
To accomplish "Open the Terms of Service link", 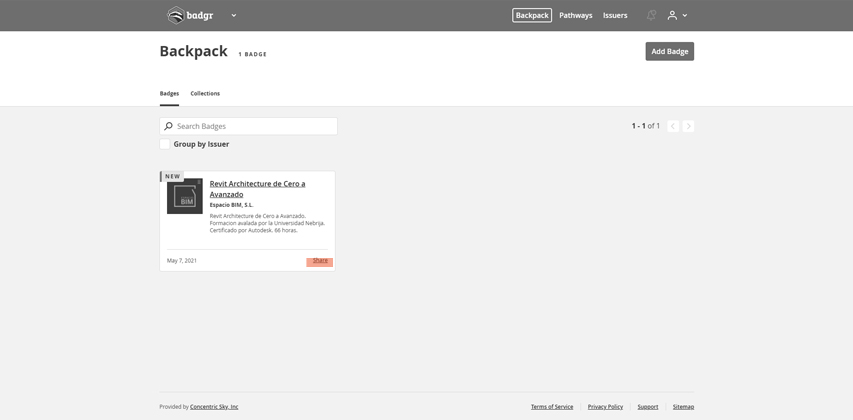I will (552, 406).
